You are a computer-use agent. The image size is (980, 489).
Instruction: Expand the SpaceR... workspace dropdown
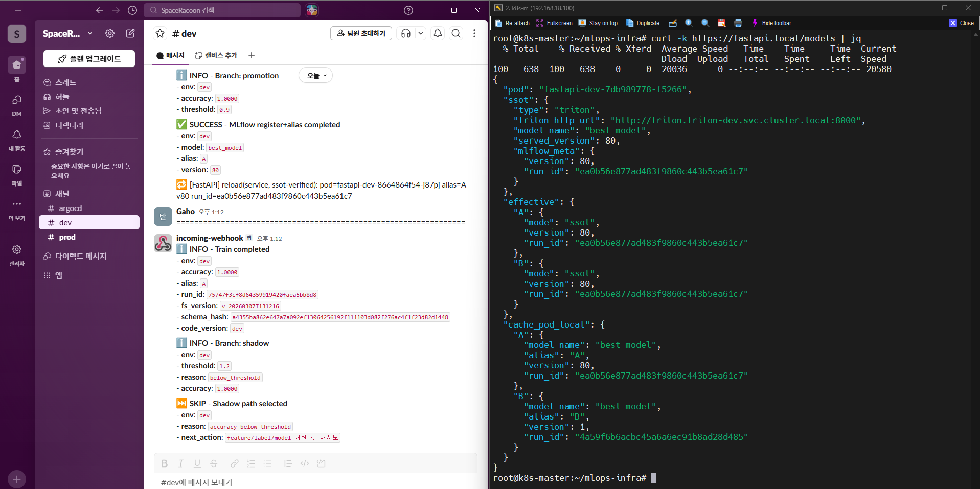coord(90,33)
